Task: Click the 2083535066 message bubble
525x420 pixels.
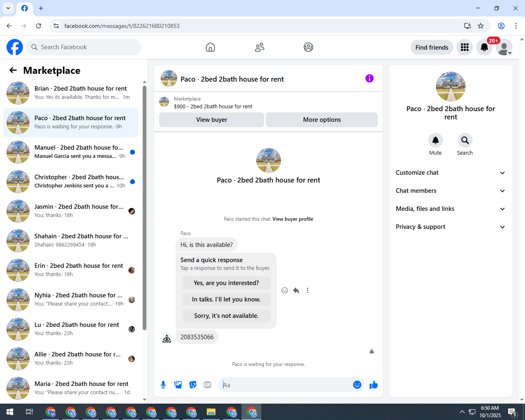Action: click(x=197, y=337)
